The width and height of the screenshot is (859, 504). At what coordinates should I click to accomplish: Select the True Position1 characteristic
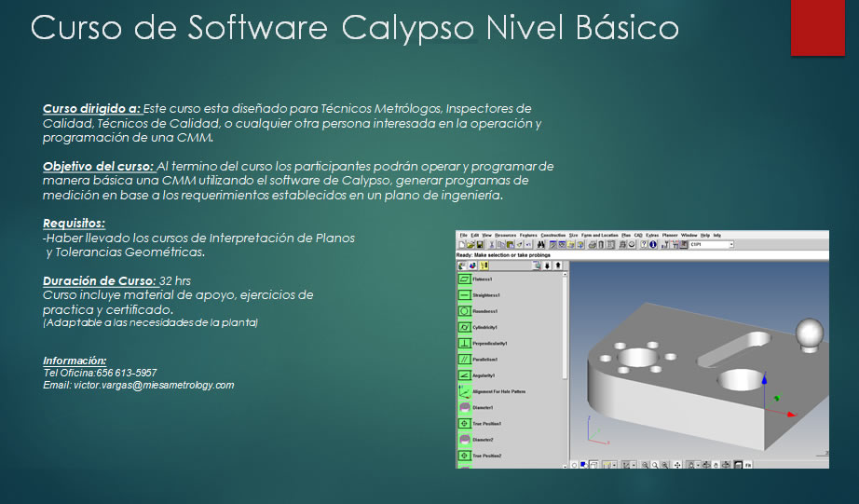pyautogui.click(x=480, y=424)
